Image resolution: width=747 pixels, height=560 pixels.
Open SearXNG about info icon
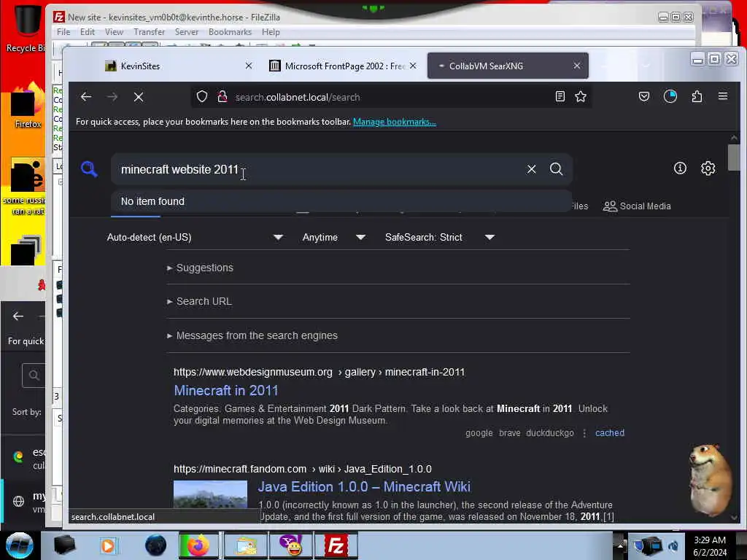click(x=680, y=168)
